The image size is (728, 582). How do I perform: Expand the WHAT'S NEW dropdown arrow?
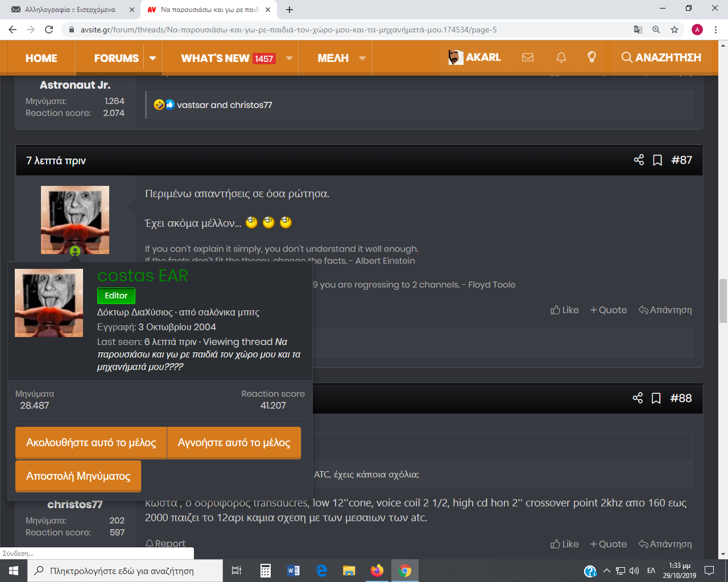[x=289, y=58]
